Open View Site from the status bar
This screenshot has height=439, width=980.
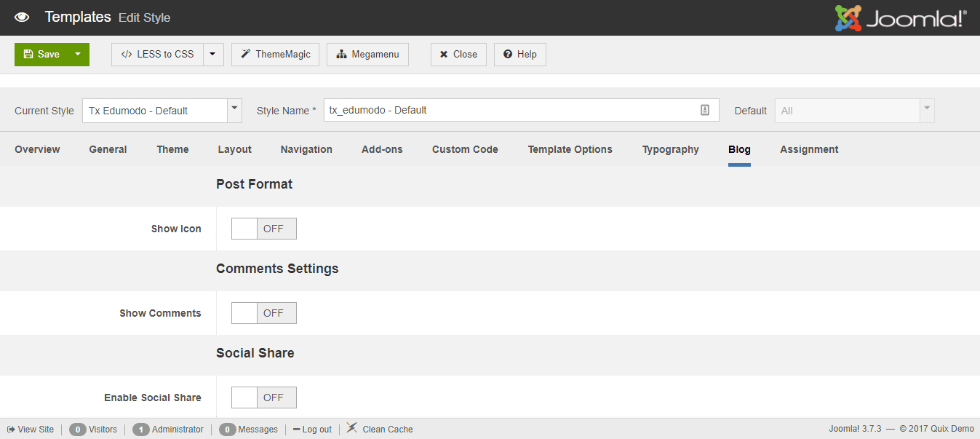point(30,429)
